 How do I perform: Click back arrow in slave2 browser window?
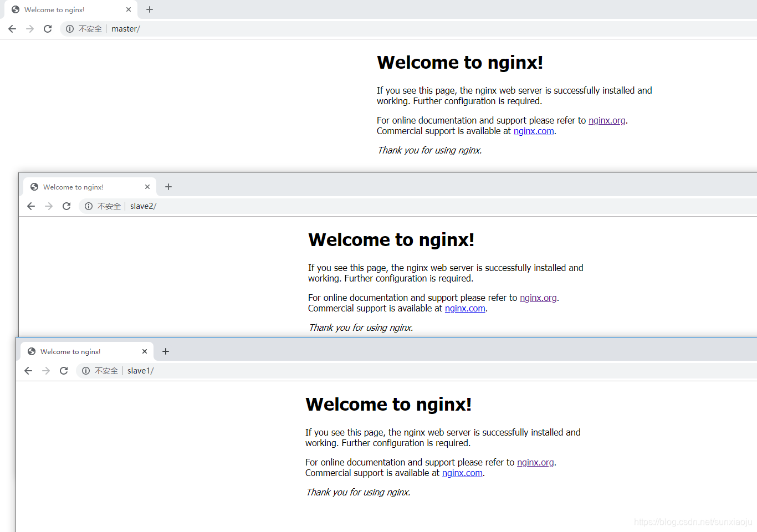31,206
